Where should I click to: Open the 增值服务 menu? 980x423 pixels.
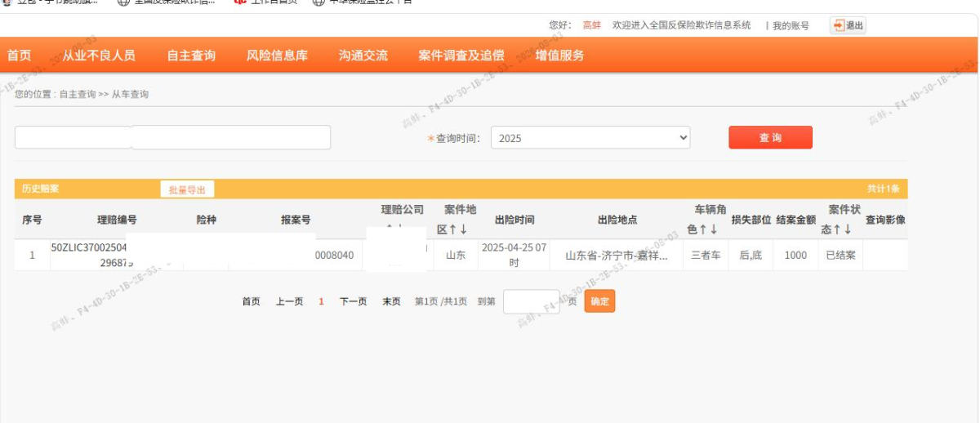pos(559,56)
